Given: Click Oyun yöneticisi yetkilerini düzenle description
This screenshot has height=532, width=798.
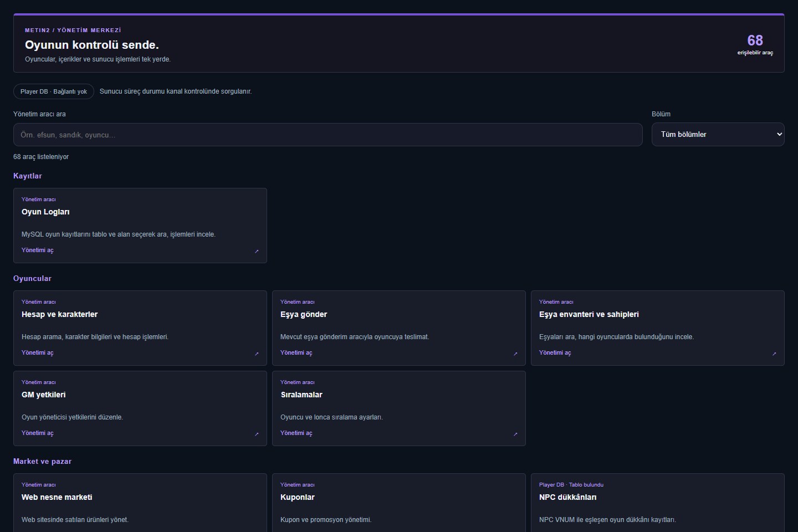Looking at the screenshot, I should click(72, 417).
